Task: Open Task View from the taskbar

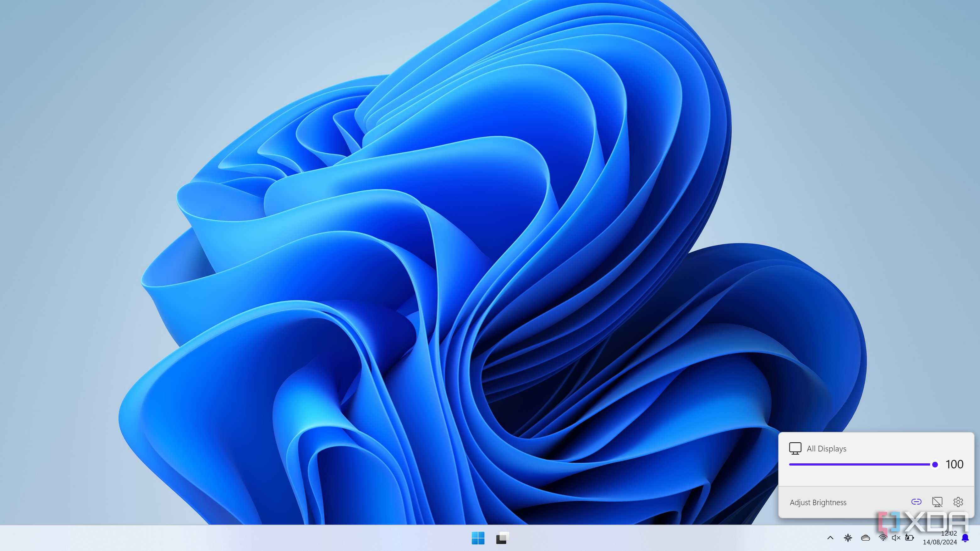Action: click(x=502, y=538)
